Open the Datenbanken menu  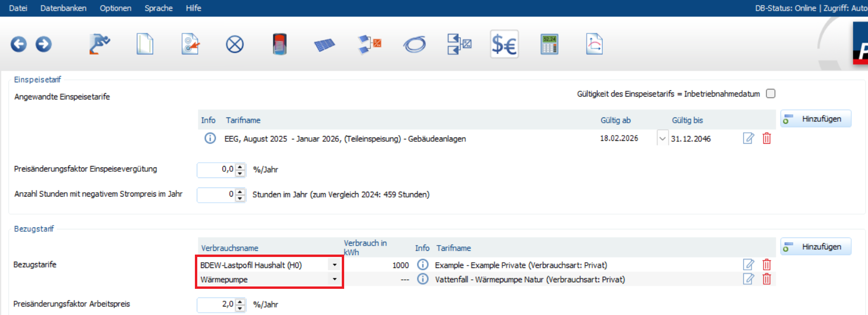click(x=63, y=8)
